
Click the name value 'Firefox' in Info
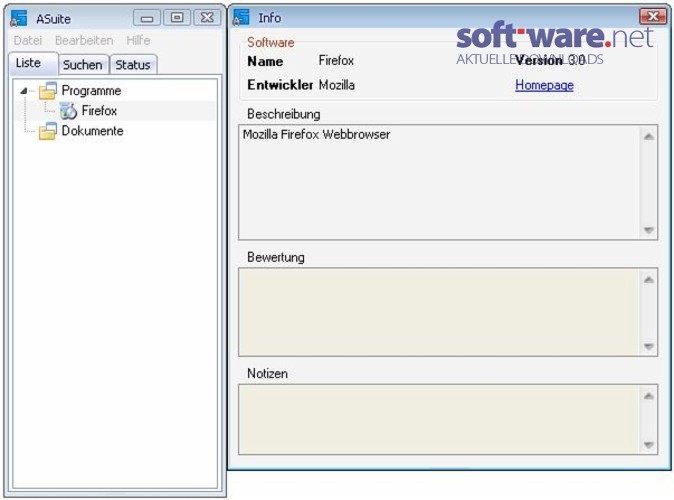pos(336,61)
